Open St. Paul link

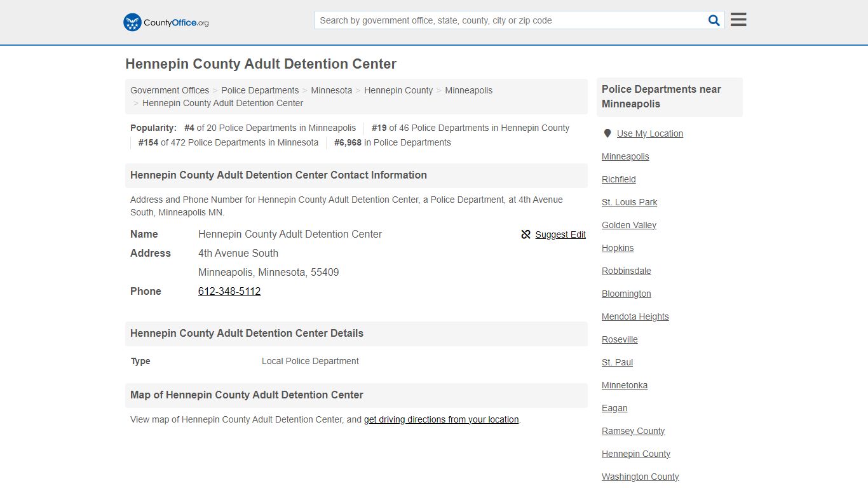point(618,362)
